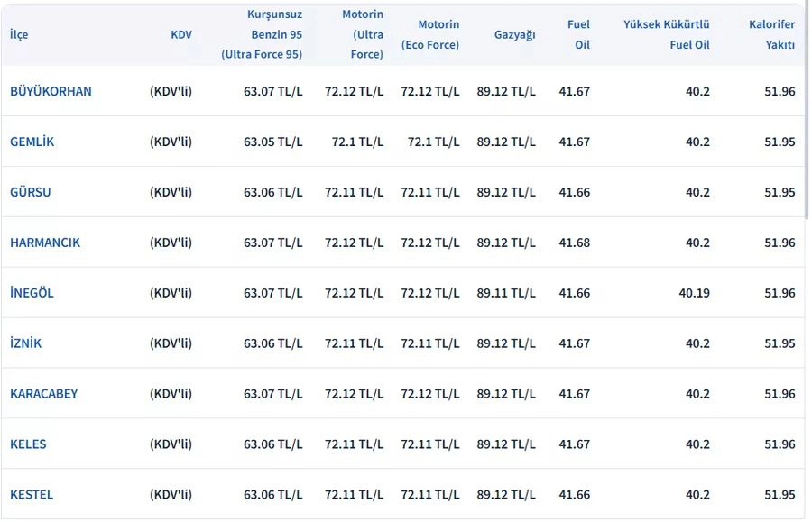Click the İlçe column header
Viewport: 812px width, 522px height.
pos(19,34)
